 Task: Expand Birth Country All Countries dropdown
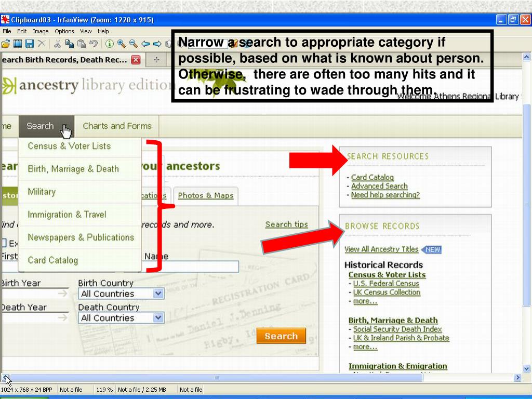pyautogui.click(x=121, y=294)
